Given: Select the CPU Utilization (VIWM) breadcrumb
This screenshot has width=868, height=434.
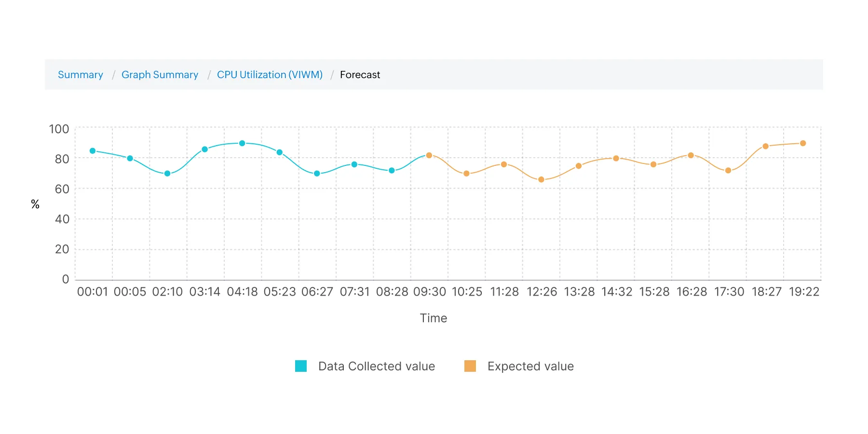Looking at the screenshot, I should pyautogui.click(x=270, y=75).
